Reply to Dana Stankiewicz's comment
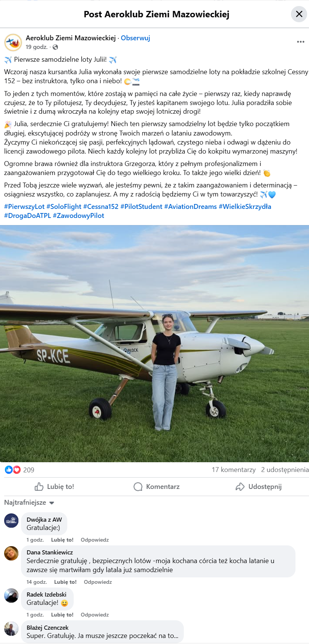The width and height of the screenshot is (309, 644). pos(98,582)
